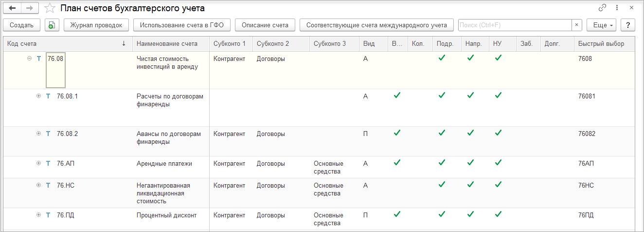Open the three-dot window menu

click(x=617, y=8)
